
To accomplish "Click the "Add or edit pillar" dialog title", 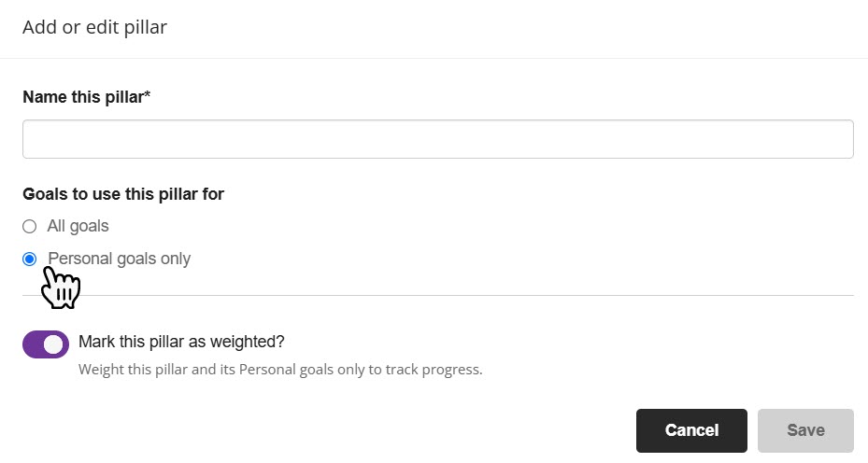I will pyautogui.click(x=94, y=27).
